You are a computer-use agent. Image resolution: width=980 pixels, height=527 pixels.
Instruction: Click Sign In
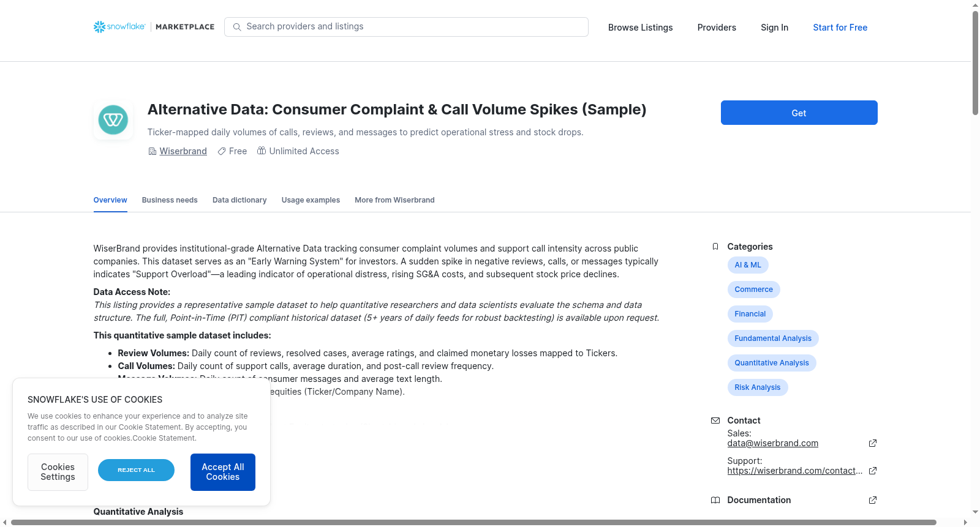pyautogui.click(x=775, y=28)
